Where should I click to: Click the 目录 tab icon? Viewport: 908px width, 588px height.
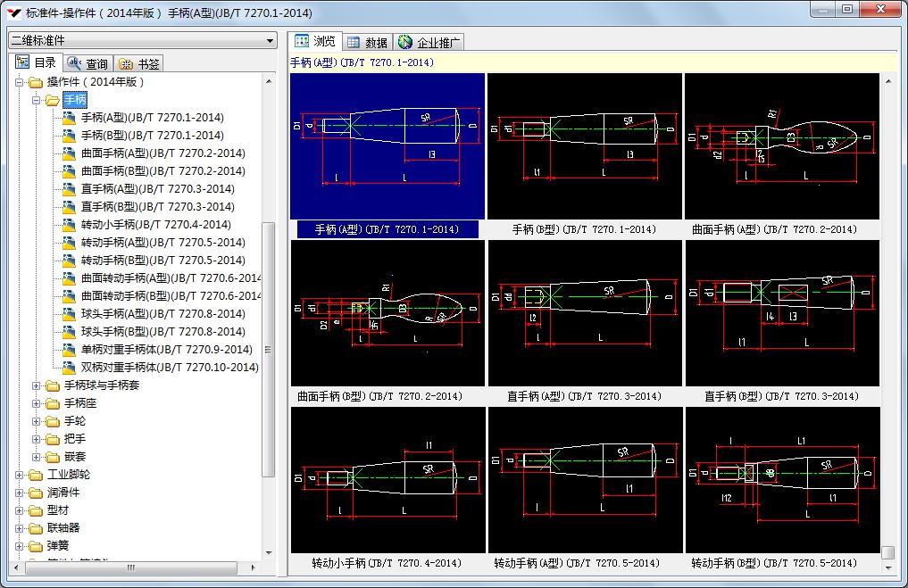tap(22, 62)
